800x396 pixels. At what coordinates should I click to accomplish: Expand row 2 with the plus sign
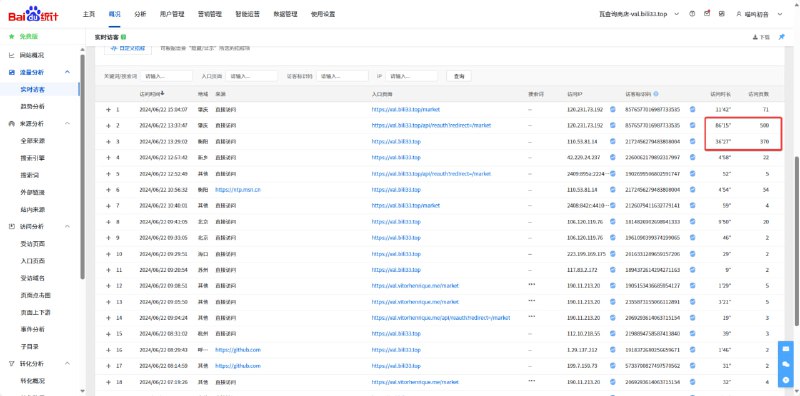click(x=108, y=126)
